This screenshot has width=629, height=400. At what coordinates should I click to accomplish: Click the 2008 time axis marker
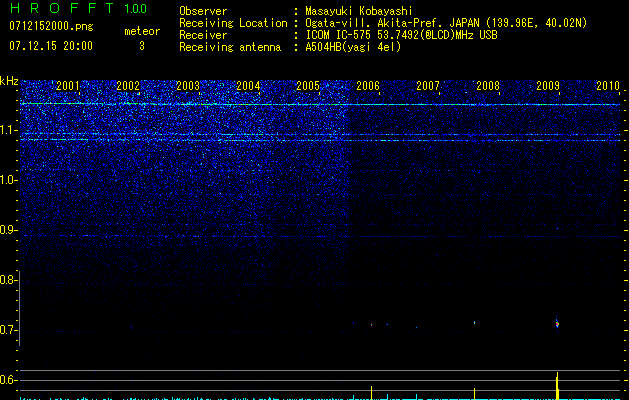[488, 85]
